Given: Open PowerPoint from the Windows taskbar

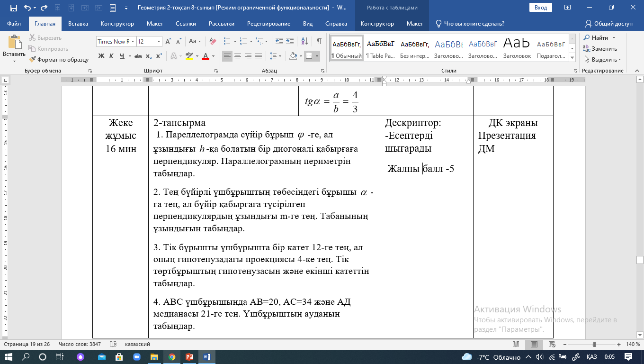Looking at the screenshot, I should coord(189,357).
